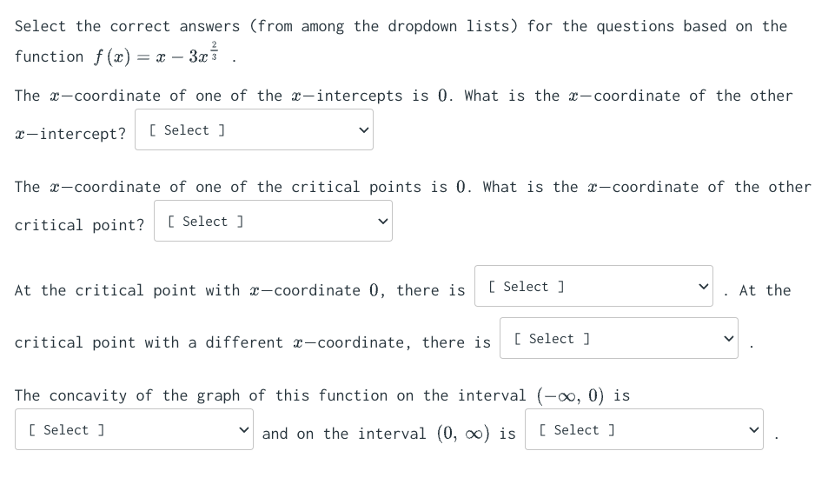Screen dimensions: 835x504
Task: Open the x-intercept Select dropdown
Action: tap(254, 129)
